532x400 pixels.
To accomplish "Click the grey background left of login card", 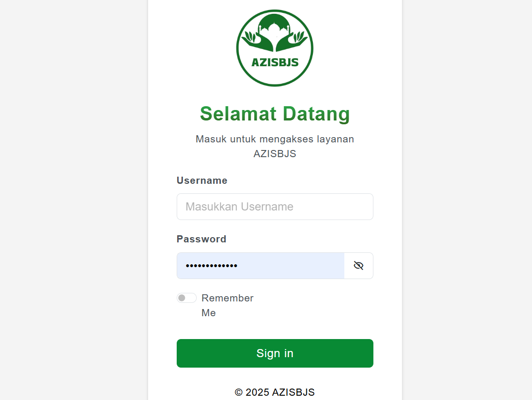I will pos(74,200).
